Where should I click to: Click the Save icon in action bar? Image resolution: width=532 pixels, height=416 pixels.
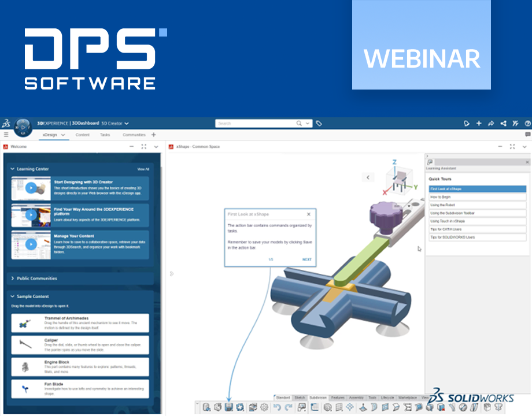(228, 407)
